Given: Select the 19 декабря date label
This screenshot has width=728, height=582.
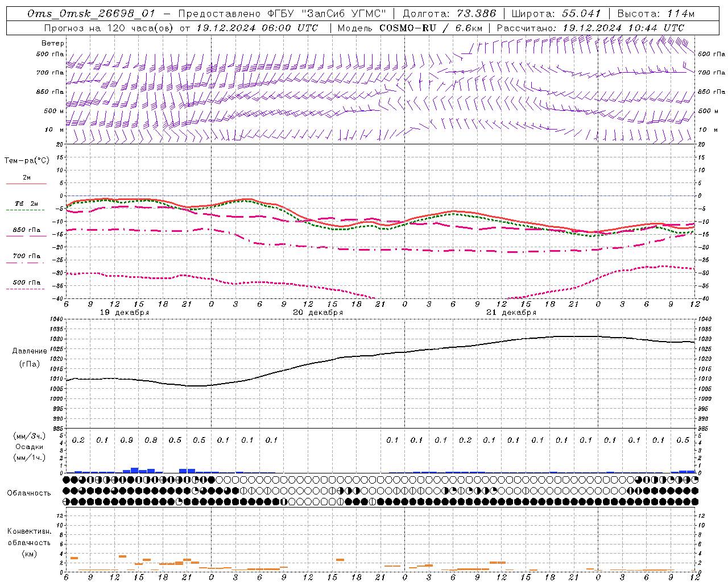Looking at the screenshot, I should [125, 313].
